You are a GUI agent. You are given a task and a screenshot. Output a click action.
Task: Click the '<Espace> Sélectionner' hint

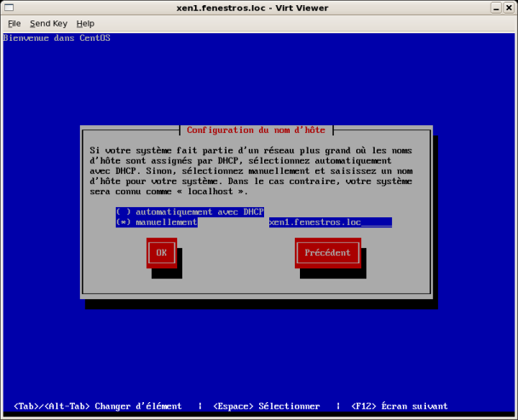[267, 406]
